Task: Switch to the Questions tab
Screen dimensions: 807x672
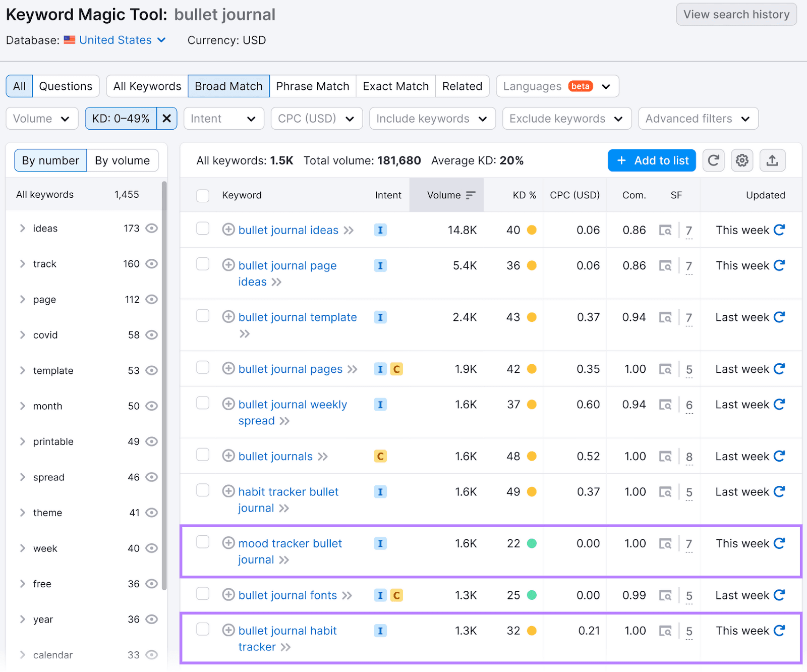Action: 66,86
